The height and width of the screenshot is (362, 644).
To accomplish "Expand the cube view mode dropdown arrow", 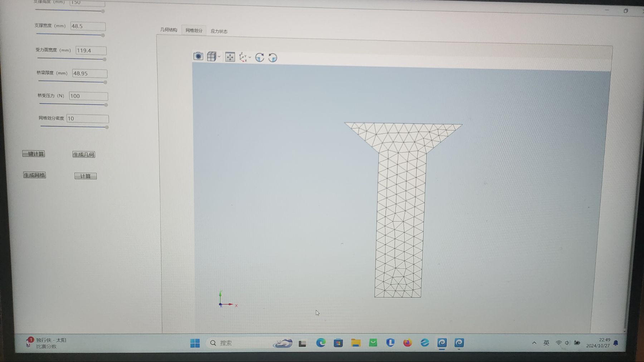I will pyautogui.click(x=219, y=56).
